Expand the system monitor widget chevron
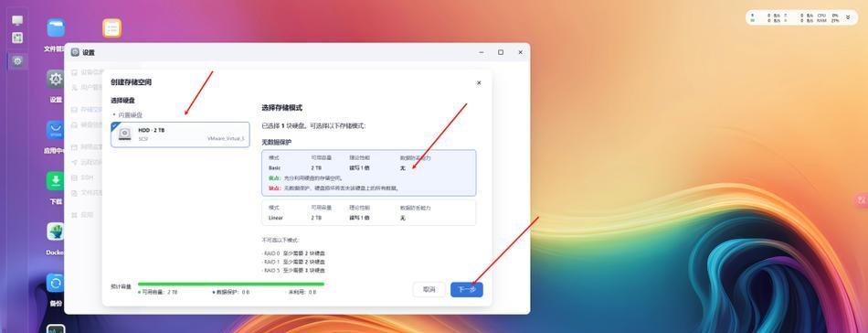Viewport: 868px width, 333px height. 848,17
